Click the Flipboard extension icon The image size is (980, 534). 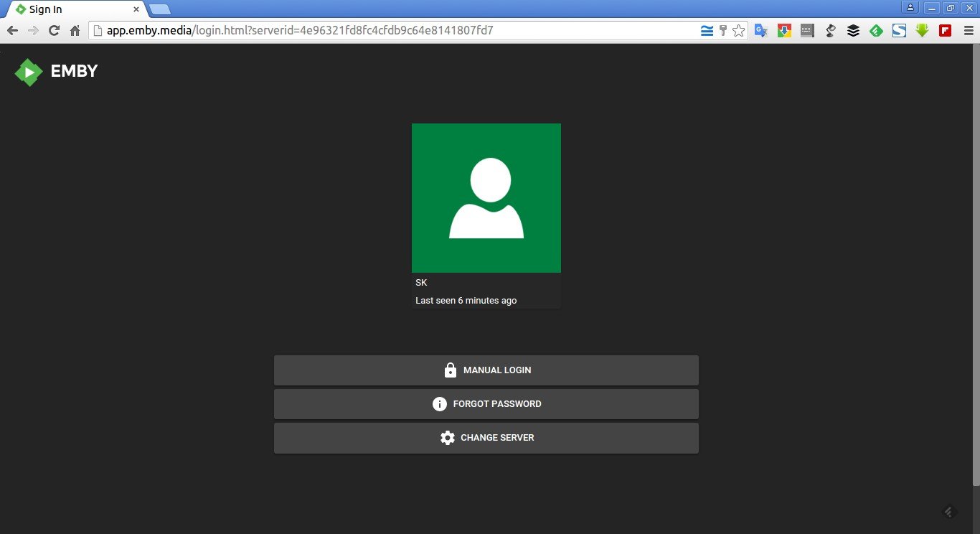point(945,31)
